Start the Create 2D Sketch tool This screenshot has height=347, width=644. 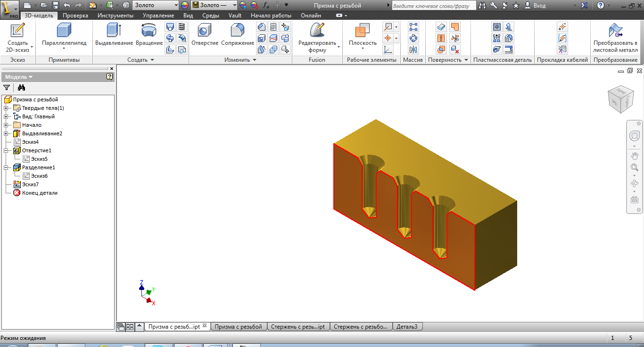[17, 37]
